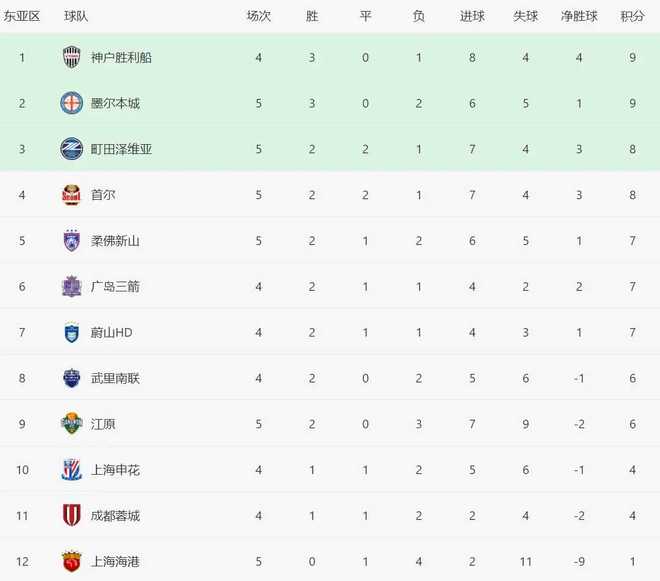Click the 柔佛新山 club crest
Screen dimensions: 660x581
click(71, 241)
